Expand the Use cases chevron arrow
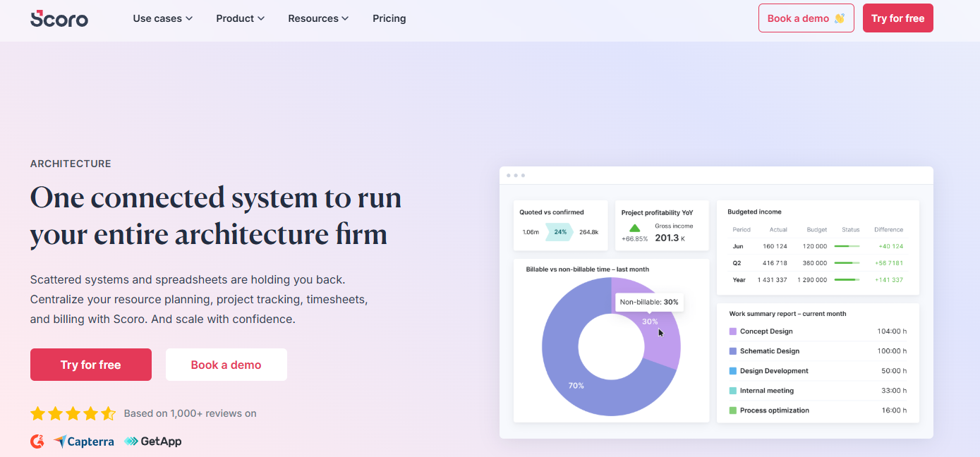 click(189, 18)
